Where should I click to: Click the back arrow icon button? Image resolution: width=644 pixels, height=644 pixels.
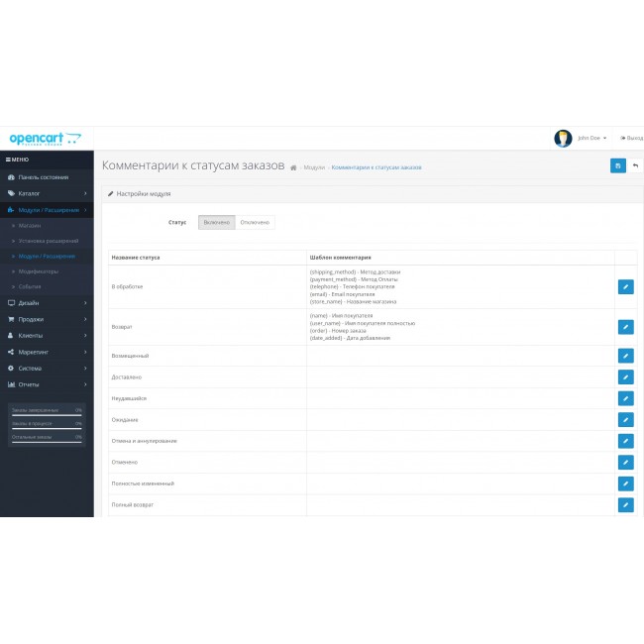click(635, 165)
